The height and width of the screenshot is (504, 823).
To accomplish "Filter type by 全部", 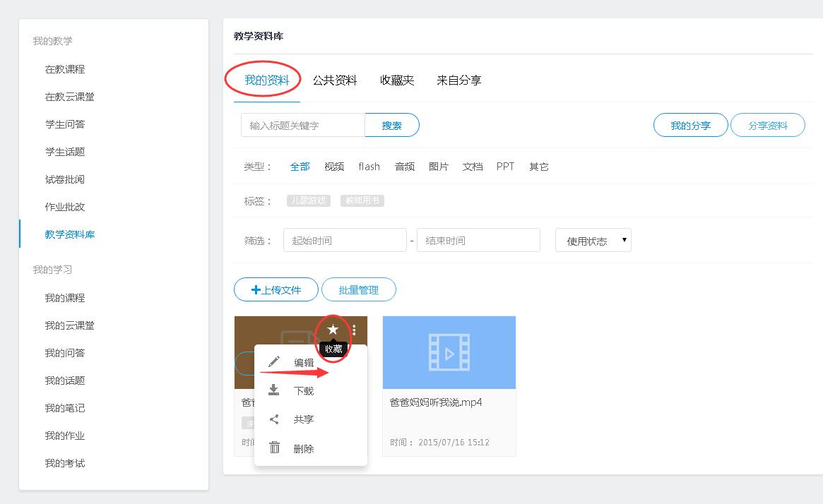I will 300,167.
